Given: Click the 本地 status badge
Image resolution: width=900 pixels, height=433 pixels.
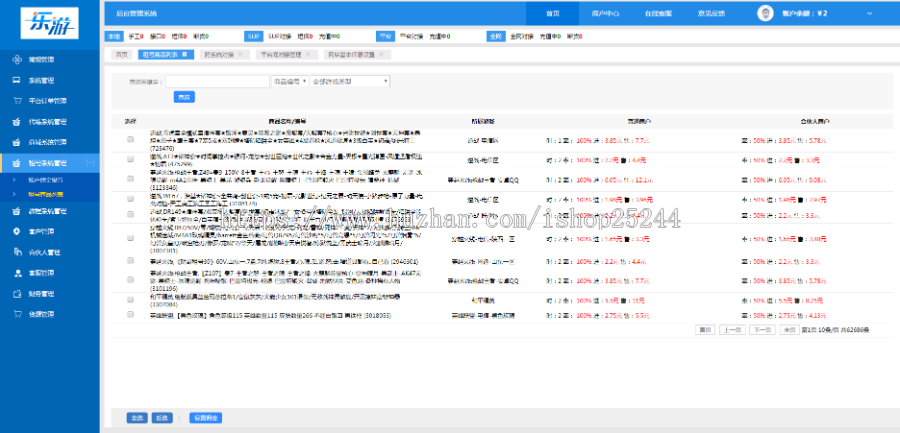Looking at the screenshot, I should (x=114, y=36).
